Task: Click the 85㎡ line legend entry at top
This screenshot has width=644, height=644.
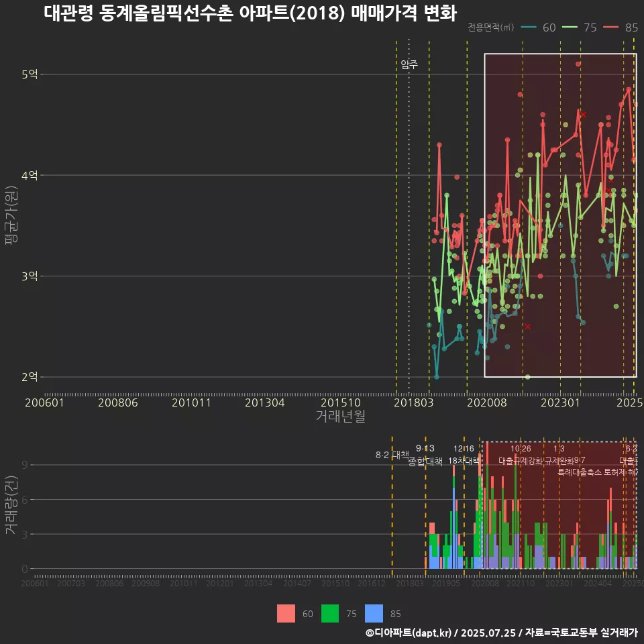Action: tap(620, 28)
